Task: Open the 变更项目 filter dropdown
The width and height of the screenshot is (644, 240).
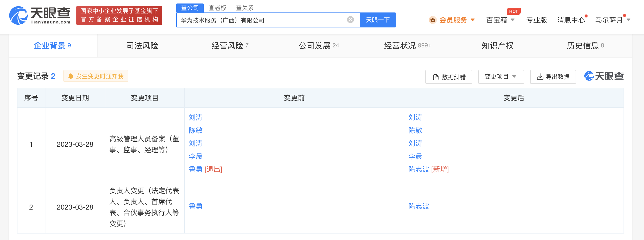Action: (x=501, y=77)
